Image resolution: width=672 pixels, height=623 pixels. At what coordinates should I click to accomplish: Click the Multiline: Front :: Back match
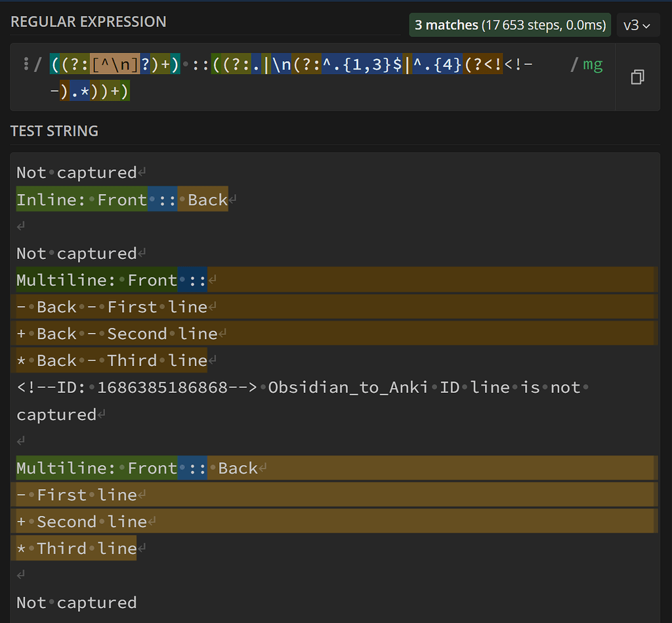tap(131, 468)
